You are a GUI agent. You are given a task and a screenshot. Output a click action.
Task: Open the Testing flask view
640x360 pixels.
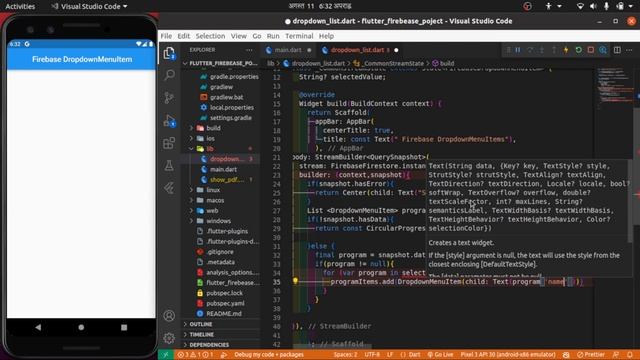tap(169, 165)
